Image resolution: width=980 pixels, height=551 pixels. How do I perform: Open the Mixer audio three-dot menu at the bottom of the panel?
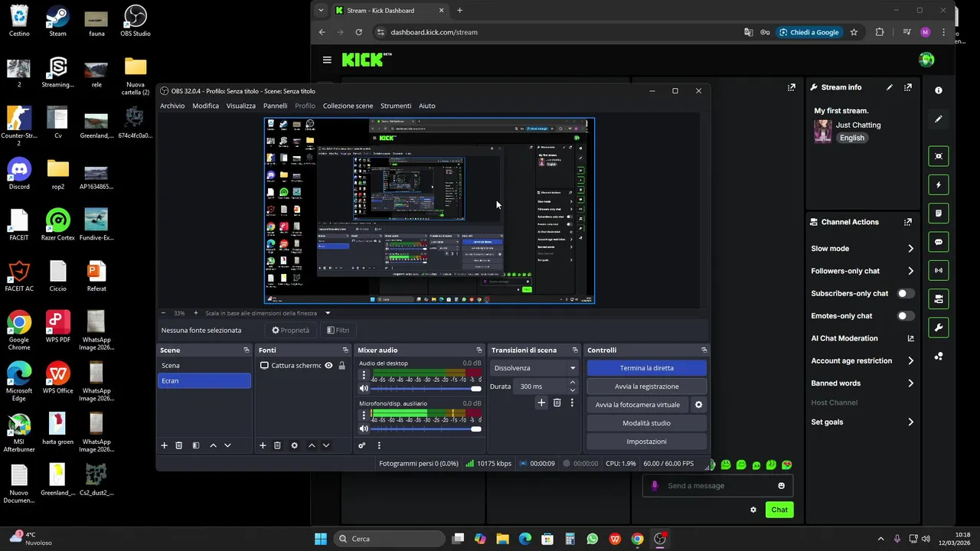click(379, 445)
